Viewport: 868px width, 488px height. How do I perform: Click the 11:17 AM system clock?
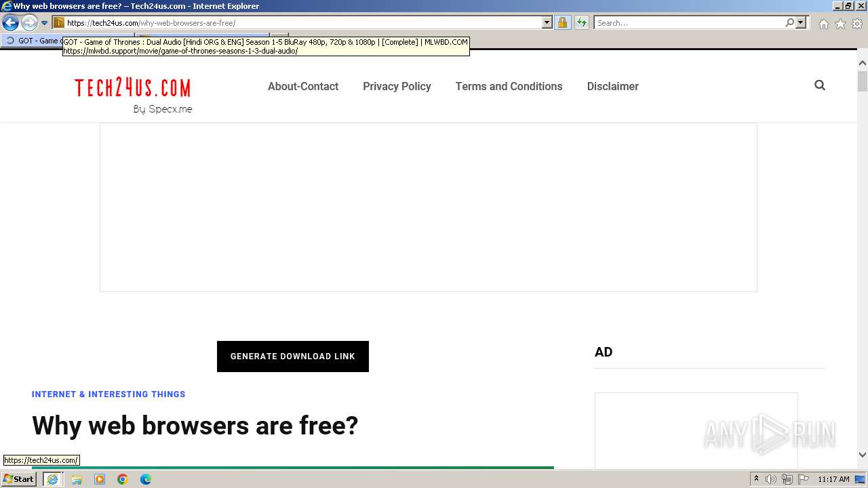point(833,479)
